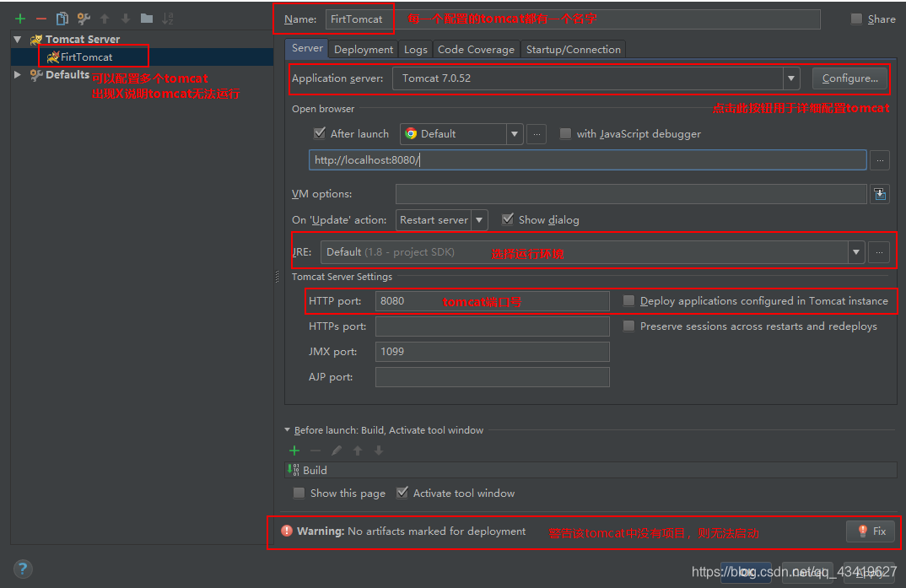Open browser chooser ellipsis next to Default

(x=537, y=134)
